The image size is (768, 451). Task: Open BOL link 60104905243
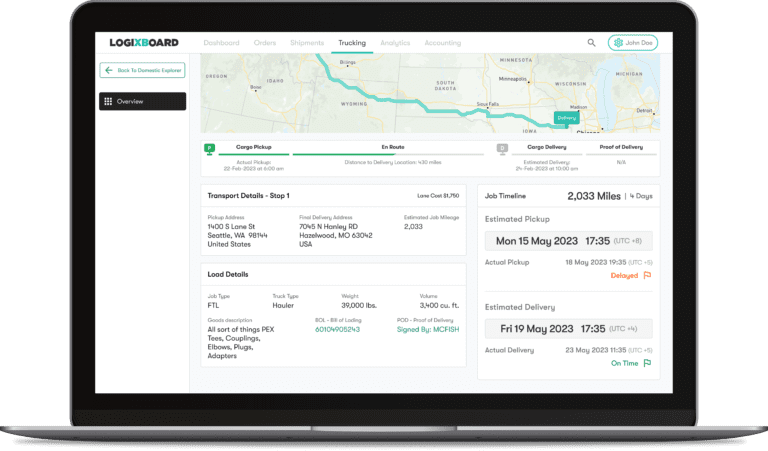[337, 330]
